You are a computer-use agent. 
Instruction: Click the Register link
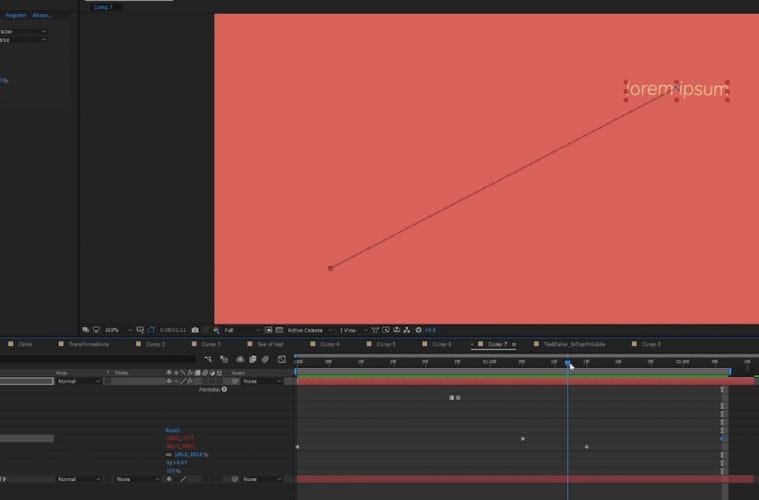pyautogui.click(x=15, y=15)
